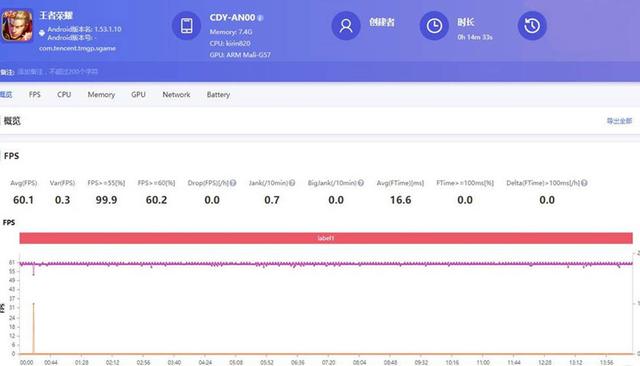Switch to the Memory tab
Viewport: 640px width, 366px height.
(101, 95)
